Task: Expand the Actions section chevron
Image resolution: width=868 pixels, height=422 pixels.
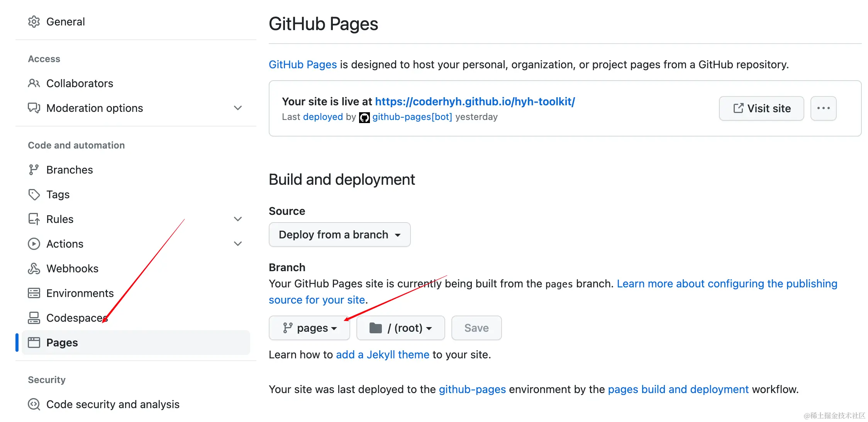Action: point(238,244)
